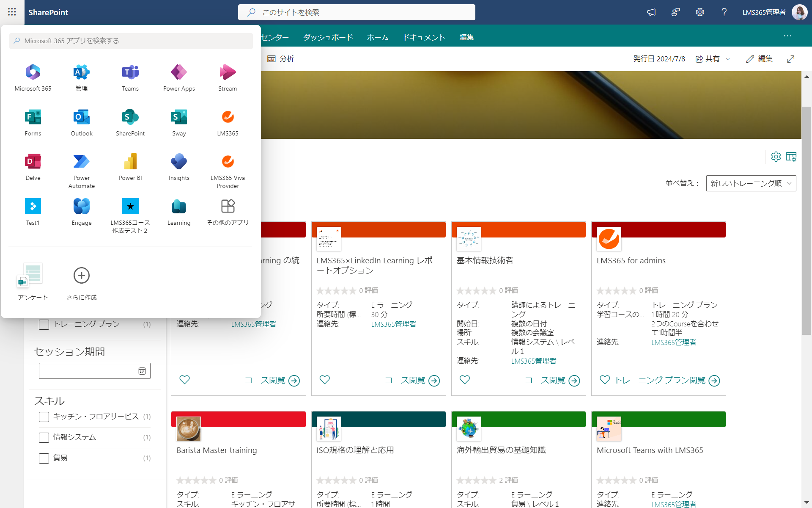Image resolution: width=812 pixels, height=508 pixels.
Task: Open LMS365コース作成テスト2 app
Action: pyautogui.click(x=130, y=215)
